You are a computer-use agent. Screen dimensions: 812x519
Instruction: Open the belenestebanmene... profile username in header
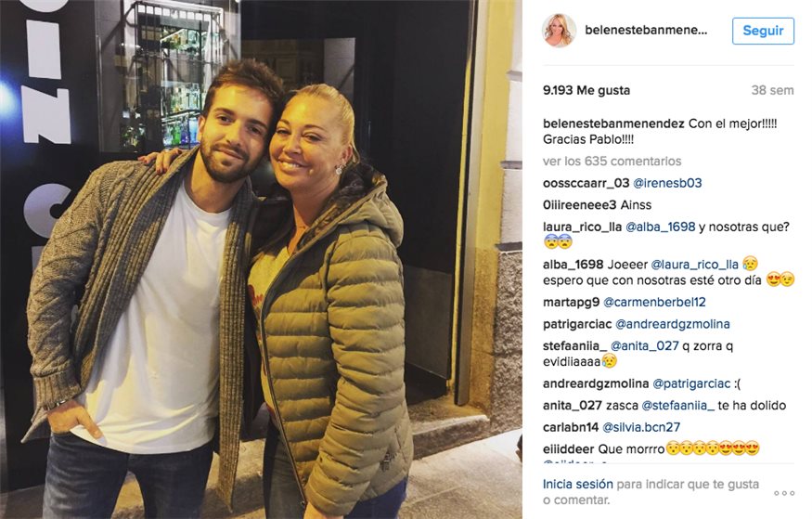coord(646,30)
